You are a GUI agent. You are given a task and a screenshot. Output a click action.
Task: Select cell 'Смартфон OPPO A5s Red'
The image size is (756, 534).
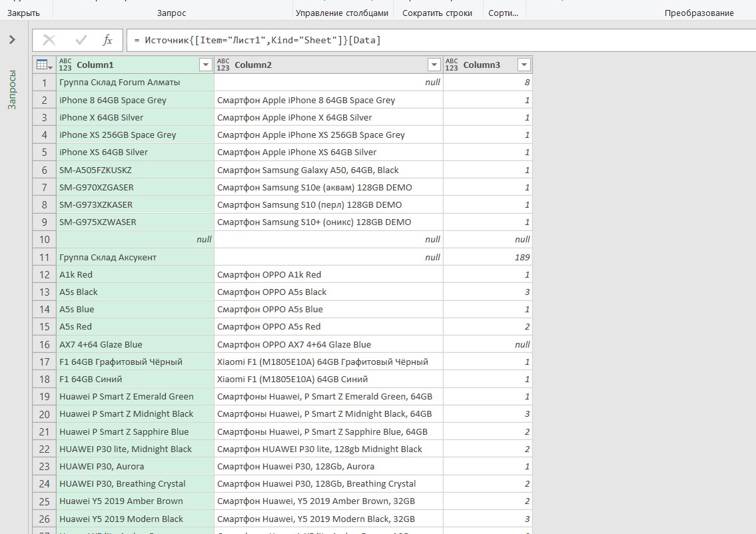pyautogui.click(x=328, y=327)
